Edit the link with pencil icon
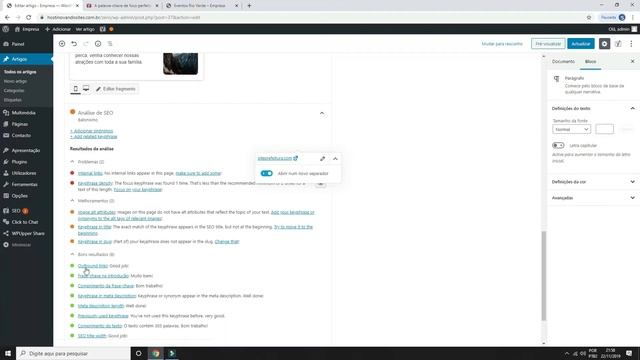The height and width of the screenshot is (360, 640). (x=322, y=158)
